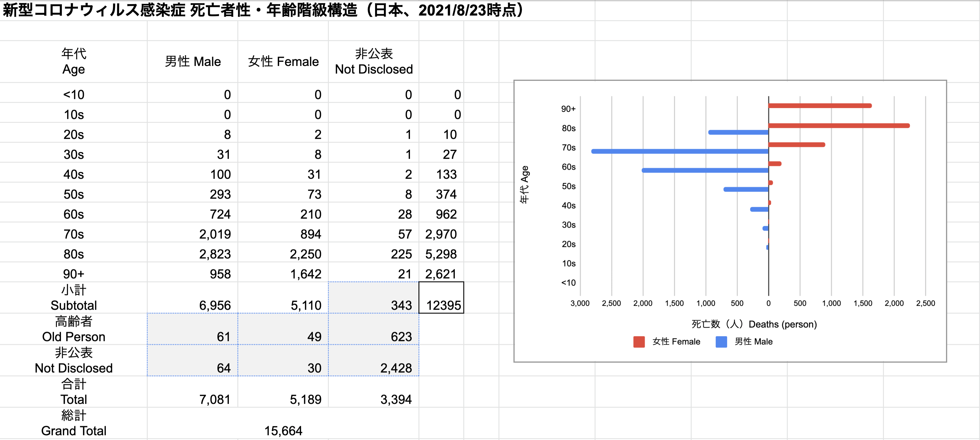The height and width of the screenshot is (440, 980).
Task: Click shaded Not Disclosed male cell 64
Action: tap(193, 360)
